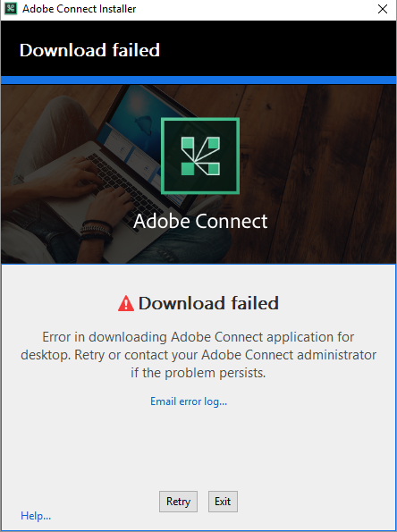
Task: Close the Adobe Connect Installer window
Action: 383,9
